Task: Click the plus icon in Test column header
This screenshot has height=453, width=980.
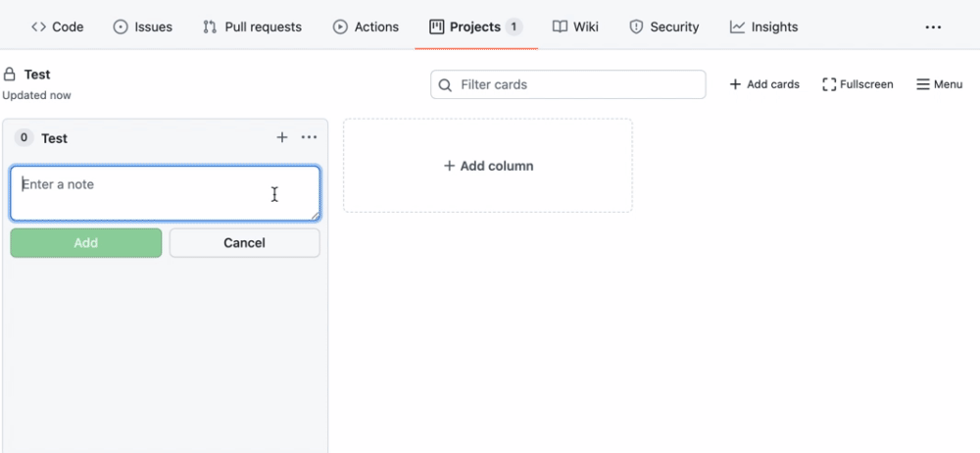Action: tap(282, 138)
